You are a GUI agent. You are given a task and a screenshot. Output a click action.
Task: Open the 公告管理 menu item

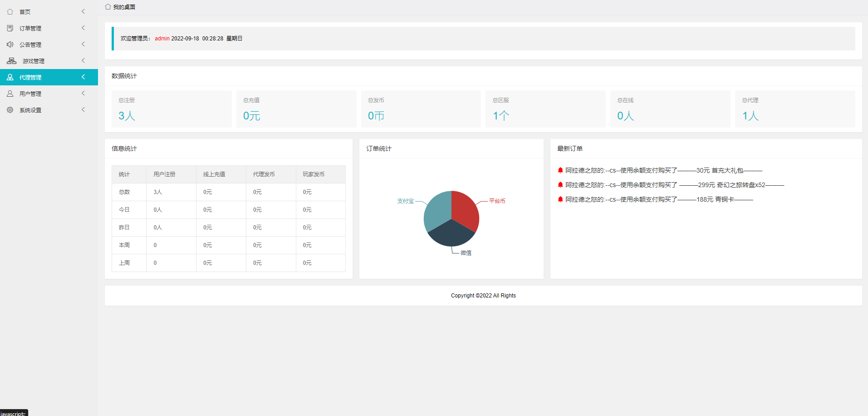(x=30, y=45)
